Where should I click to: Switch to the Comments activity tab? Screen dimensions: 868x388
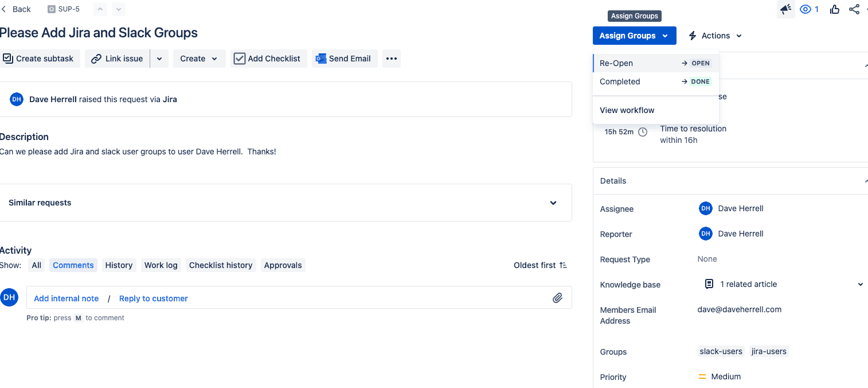73,265
